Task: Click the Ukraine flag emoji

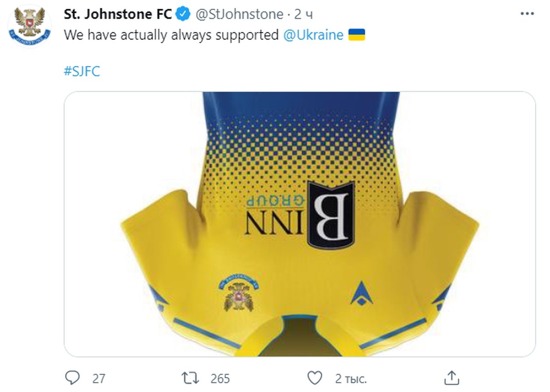Action: pyautogui.click(x=357, y=35)
